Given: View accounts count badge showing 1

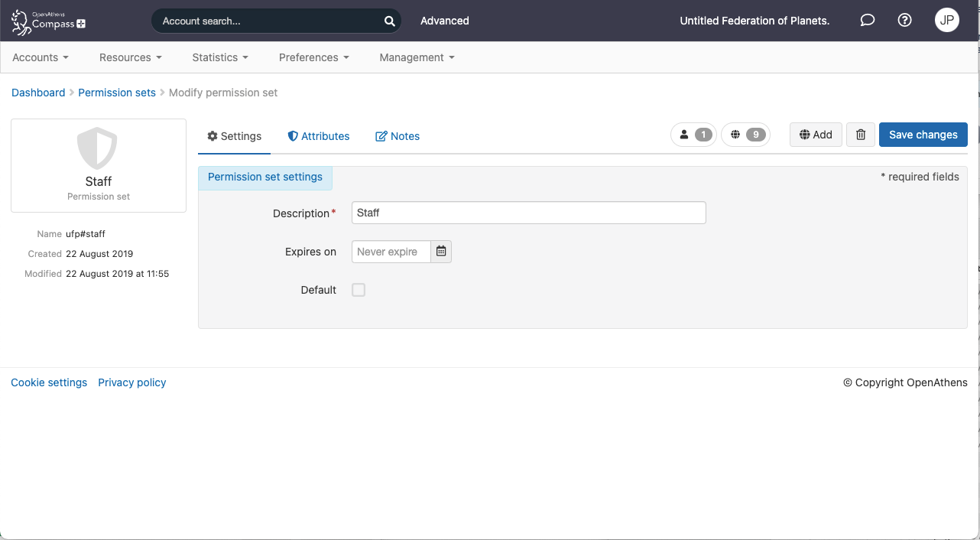Looking at the screenshot, I should tap(694, 135).
